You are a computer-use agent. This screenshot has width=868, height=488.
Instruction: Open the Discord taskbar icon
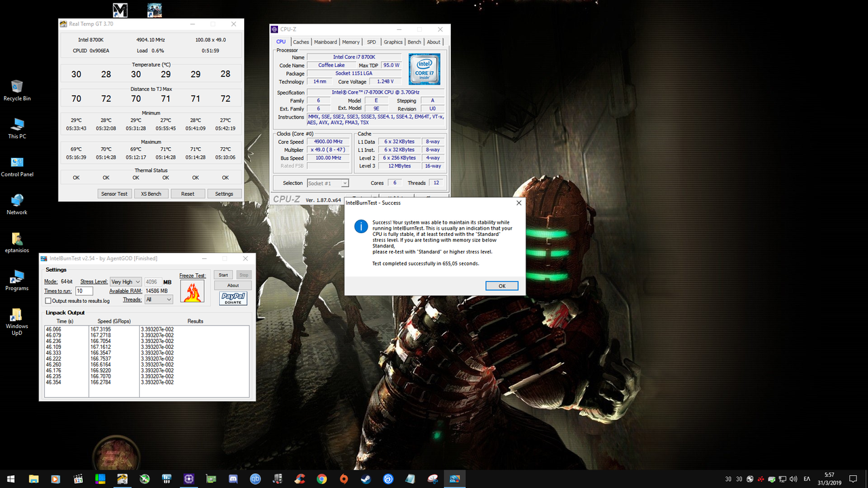233,479
